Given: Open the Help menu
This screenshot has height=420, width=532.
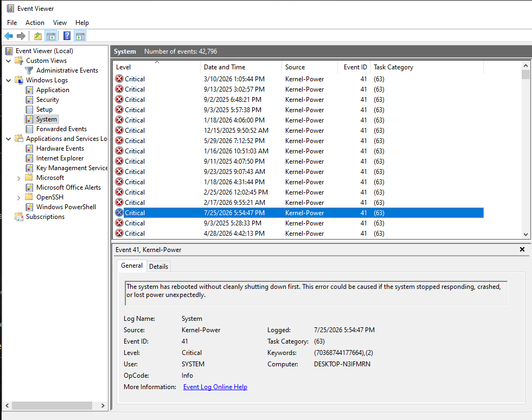Looking at the screenshot, I should click(82, 23).
